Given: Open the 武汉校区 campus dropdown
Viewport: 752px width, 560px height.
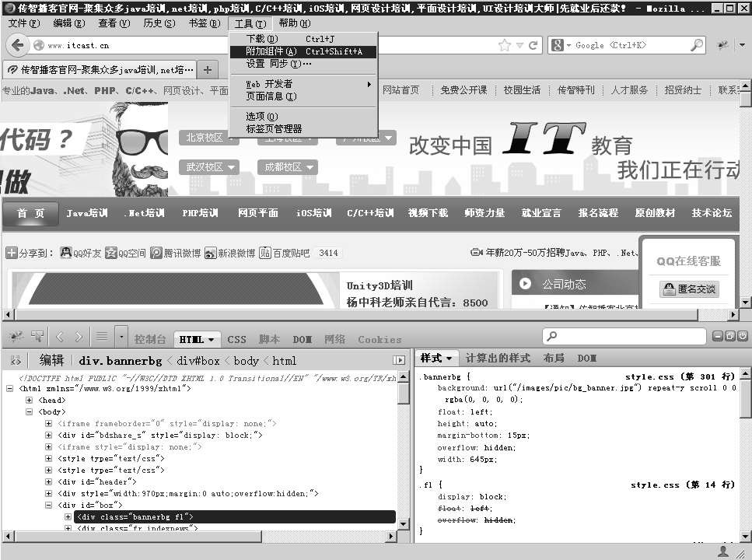Looking at the screenshot, I should point(208,167).
